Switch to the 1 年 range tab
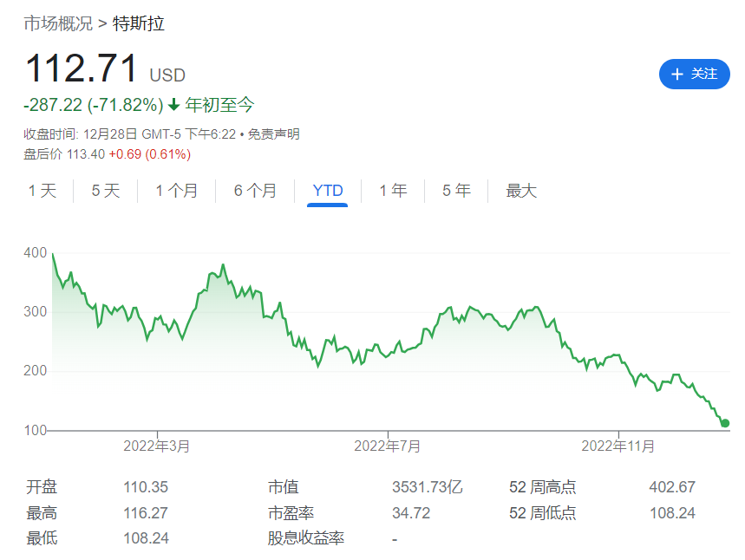745x560 pixels. tap(393, 191)
